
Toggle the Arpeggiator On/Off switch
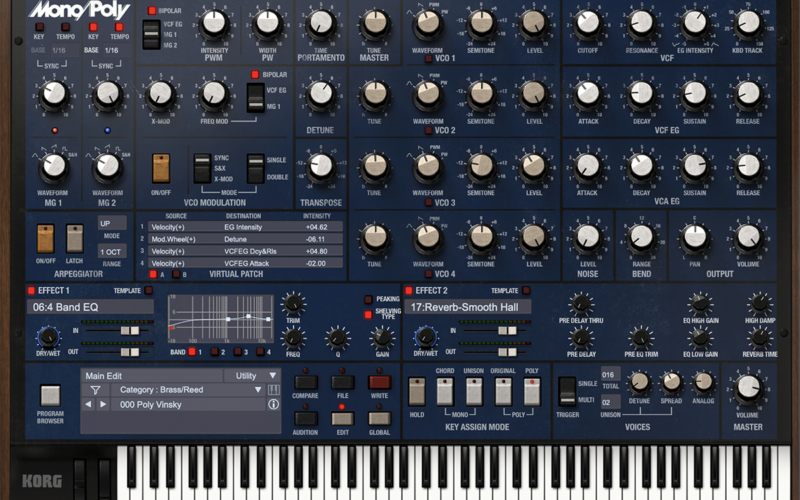click(45, 238)
